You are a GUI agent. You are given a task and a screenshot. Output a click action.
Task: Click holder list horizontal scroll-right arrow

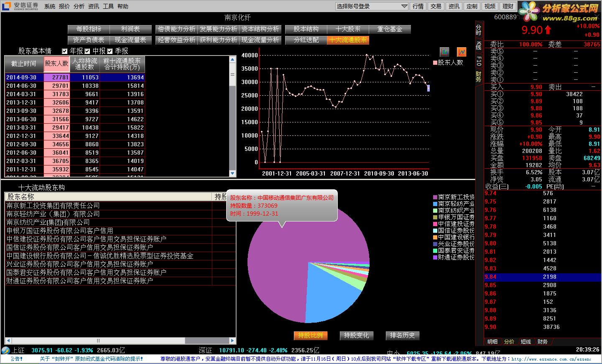(x=233, y=341)
